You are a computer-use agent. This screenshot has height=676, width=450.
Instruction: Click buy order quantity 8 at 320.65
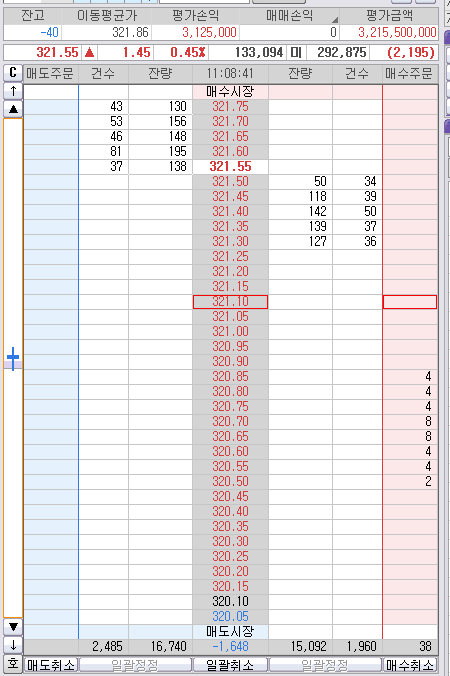(x=410, y=437)
